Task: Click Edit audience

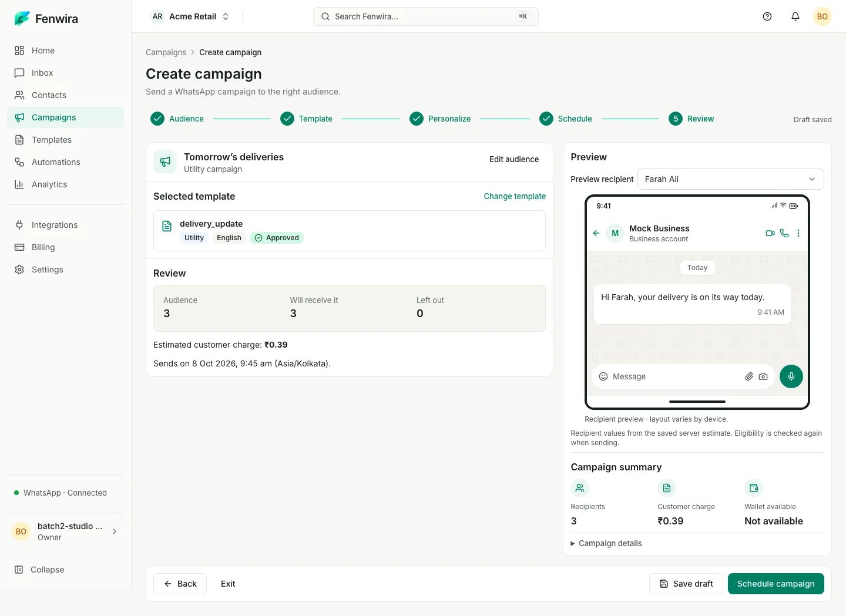Action: click(x=514, y=159)
